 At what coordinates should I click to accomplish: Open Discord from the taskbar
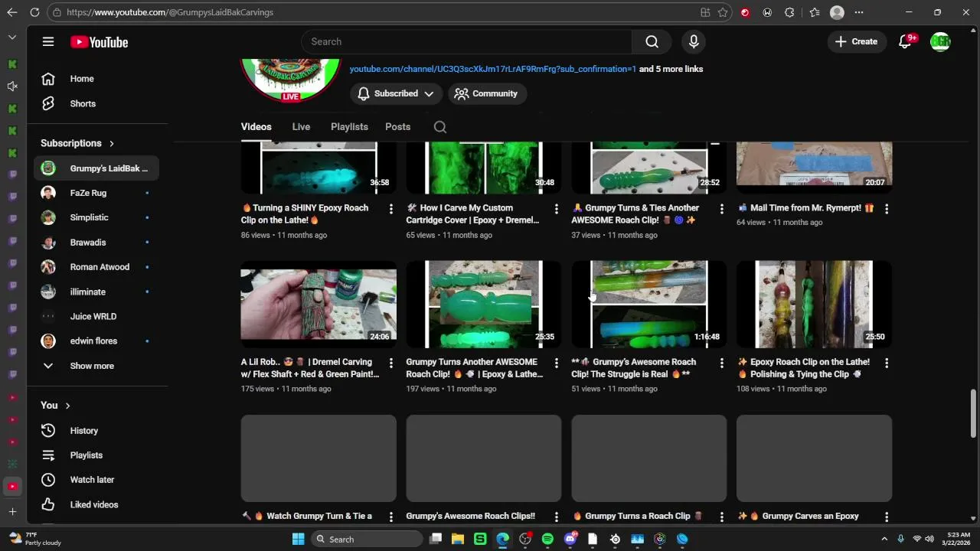click(x=570, y=539)
